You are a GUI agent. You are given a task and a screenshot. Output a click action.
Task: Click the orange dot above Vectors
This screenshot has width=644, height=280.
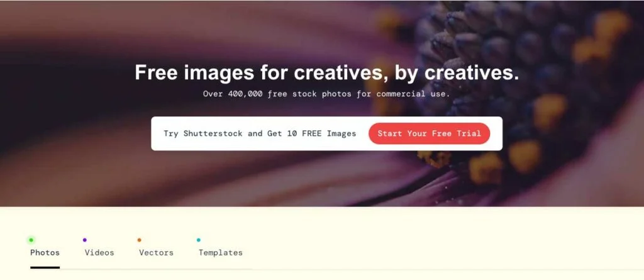(139, 240)
